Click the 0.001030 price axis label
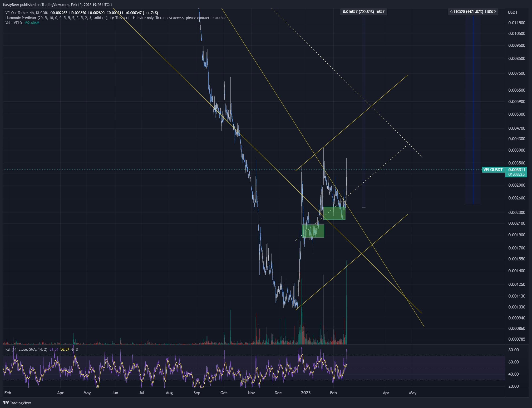This screenshot has height=408, width=532. [517, 307]
